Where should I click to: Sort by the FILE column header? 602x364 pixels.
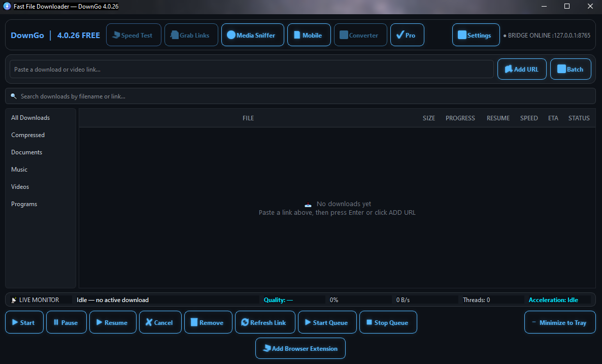tap(248, 118)
